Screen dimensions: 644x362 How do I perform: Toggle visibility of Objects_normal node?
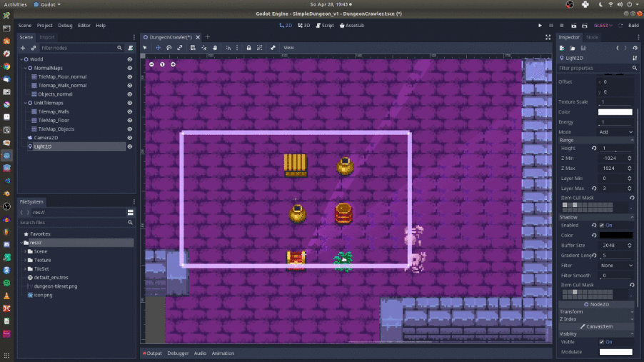(x=130, y=94)
